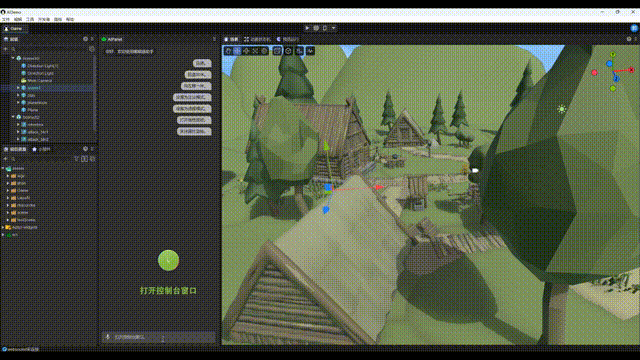
Task: Click the sun light gizmo in viewport
Action: pyautogui.click(x=562, y=109)
